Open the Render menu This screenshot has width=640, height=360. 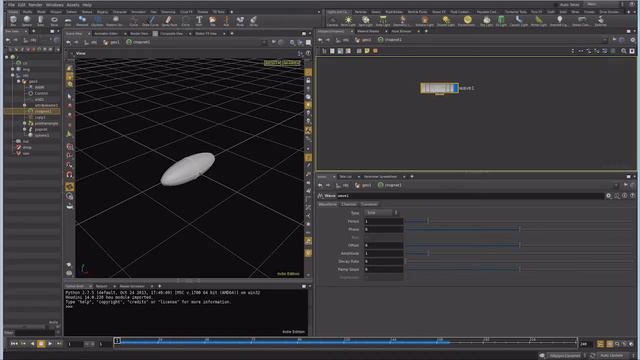click(x=35, y=5)
